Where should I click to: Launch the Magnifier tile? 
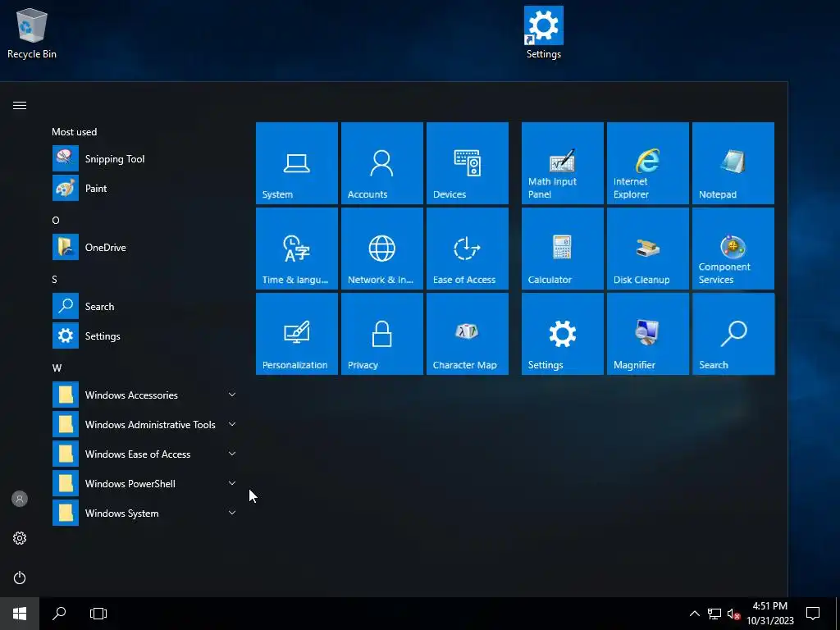tap(648, 333)
